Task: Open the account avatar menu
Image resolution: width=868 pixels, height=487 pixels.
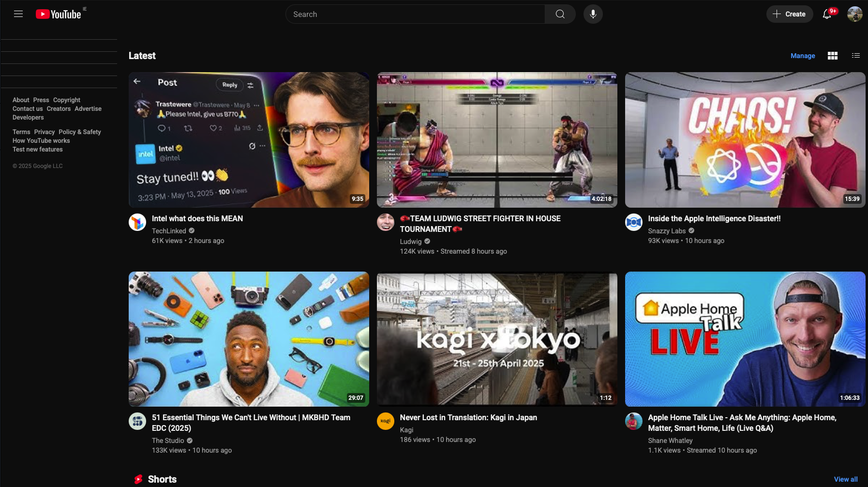Action: pyautogui.click(x=854, y=14)
